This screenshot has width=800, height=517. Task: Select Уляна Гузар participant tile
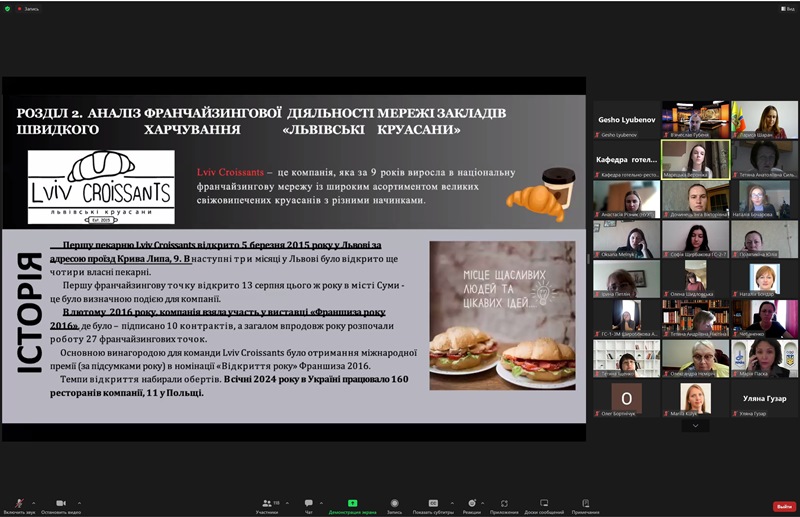pyautogui.click(x=764, y=399)
